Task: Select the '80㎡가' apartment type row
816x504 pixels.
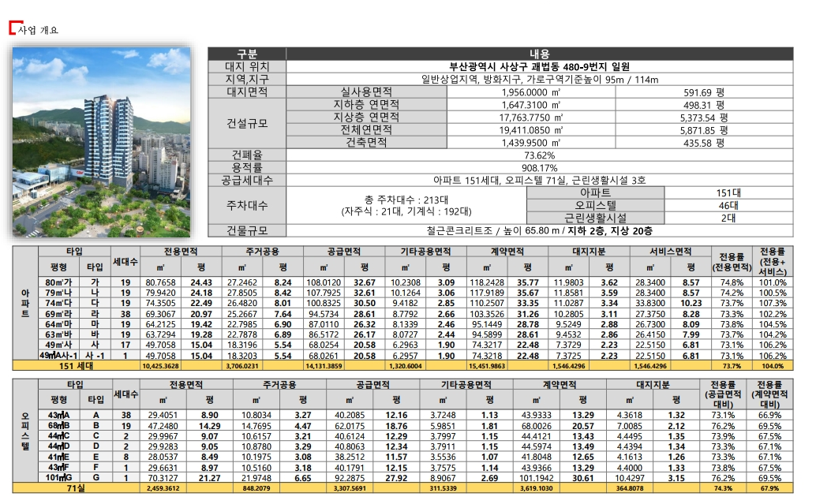Action: click(x=415, y=282)
